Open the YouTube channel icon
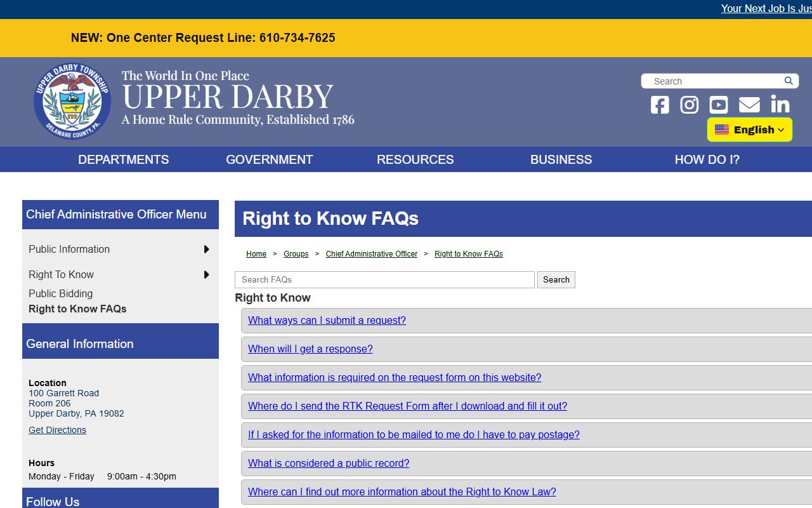Viewport: 812px width, 508px height. [719, 105]
